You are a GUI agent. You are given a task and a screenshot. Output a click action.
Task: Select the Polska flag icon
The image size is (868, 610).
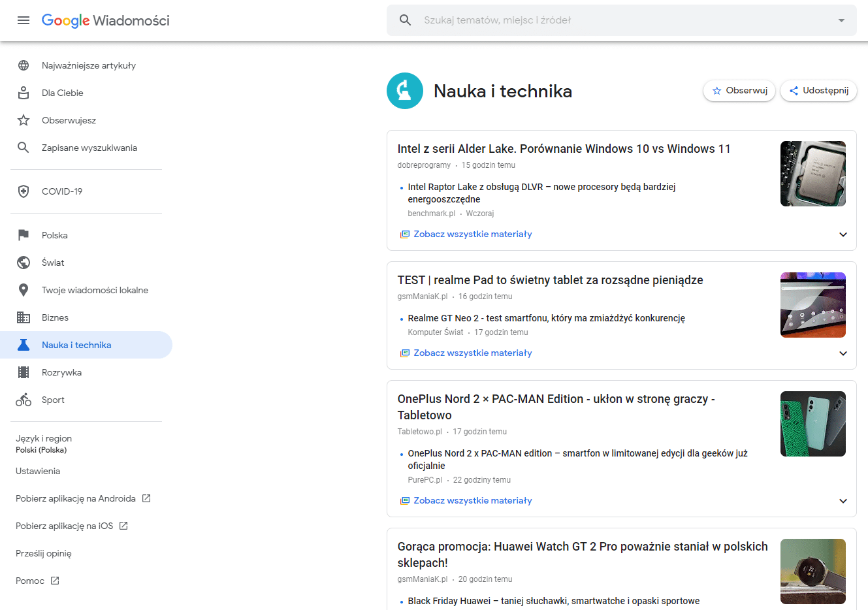click(x=24, y=235)
